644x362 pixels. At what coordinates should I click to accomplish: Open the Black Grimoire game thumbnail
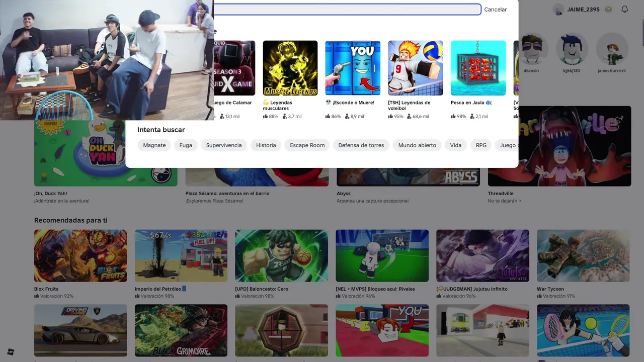181,330
